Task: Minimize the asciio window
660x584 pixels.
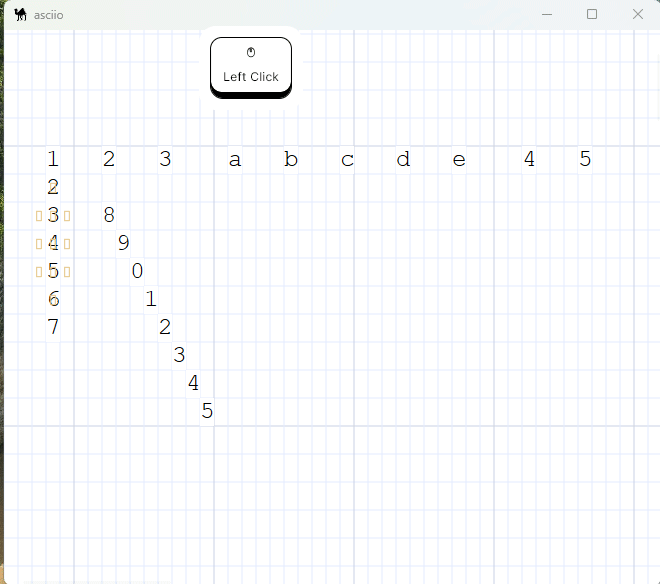Action: click(547, 14)
